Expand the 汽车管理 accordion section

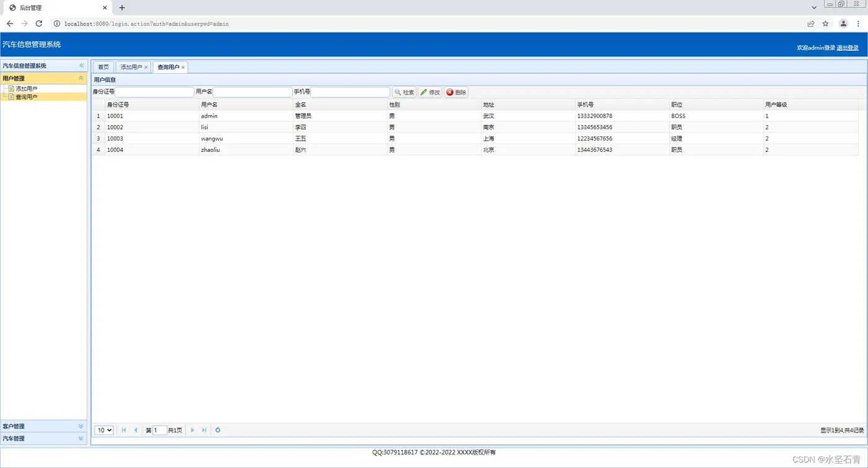coord(81,438)
